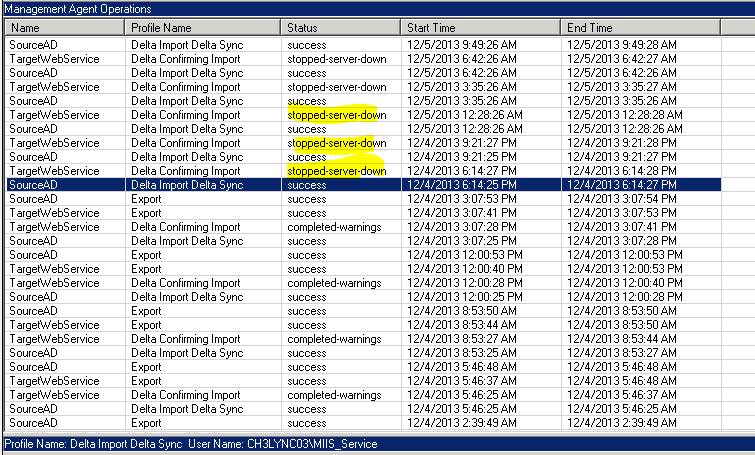Click Delta Import Delta Sync at 12/4/2013 8:53:25 AM
This screenshot has height=455, width=755.
point(187,353)
